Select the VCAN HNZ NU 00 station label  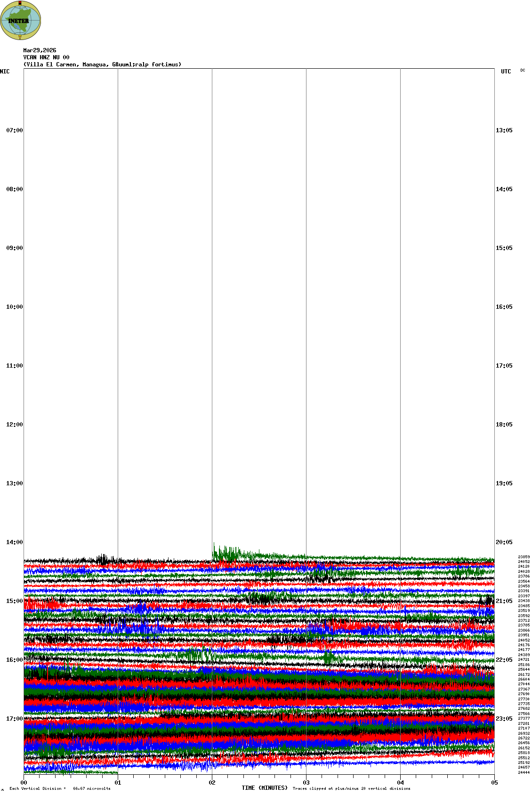click(46, 57)
